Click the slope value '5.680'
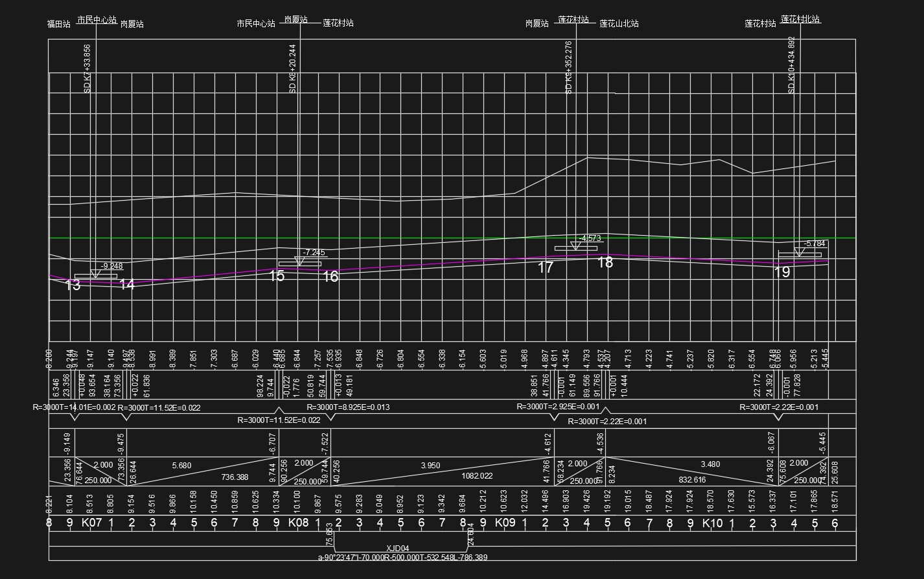Screen dimensions: 924x579 [182, 465]
